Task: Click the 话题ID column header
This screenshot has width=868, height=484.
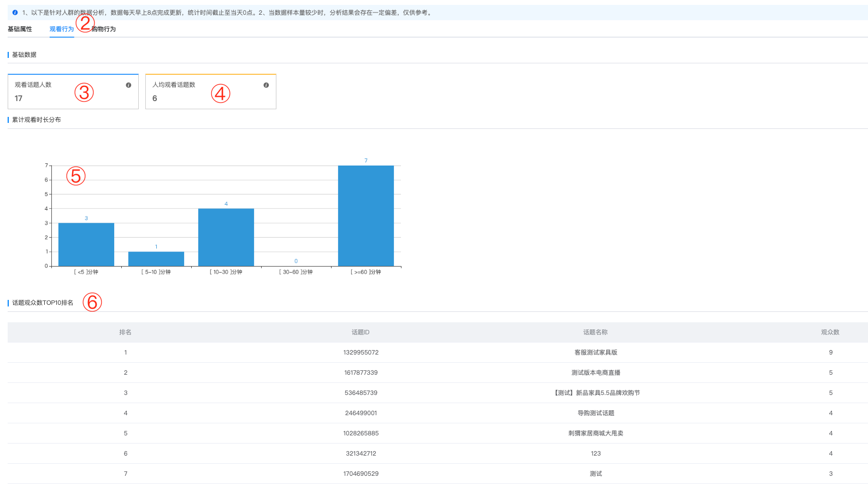Action: coord(361,332)
